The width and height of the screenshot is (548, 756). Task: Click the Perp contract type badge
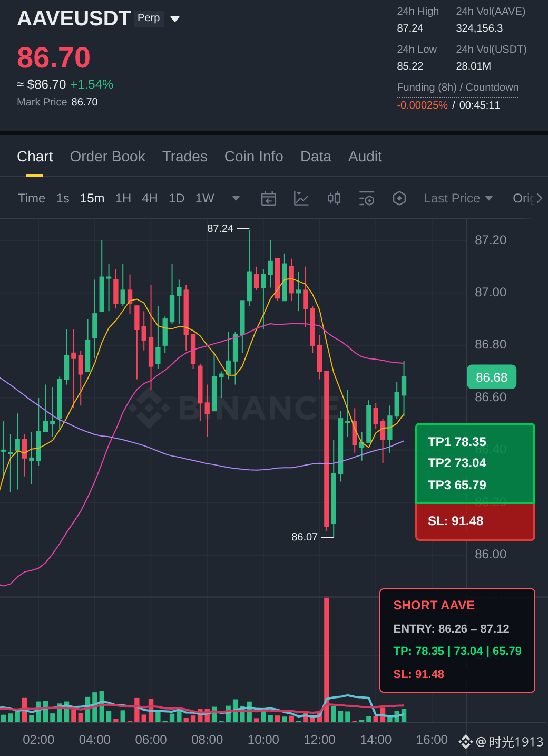pos(149,18)
